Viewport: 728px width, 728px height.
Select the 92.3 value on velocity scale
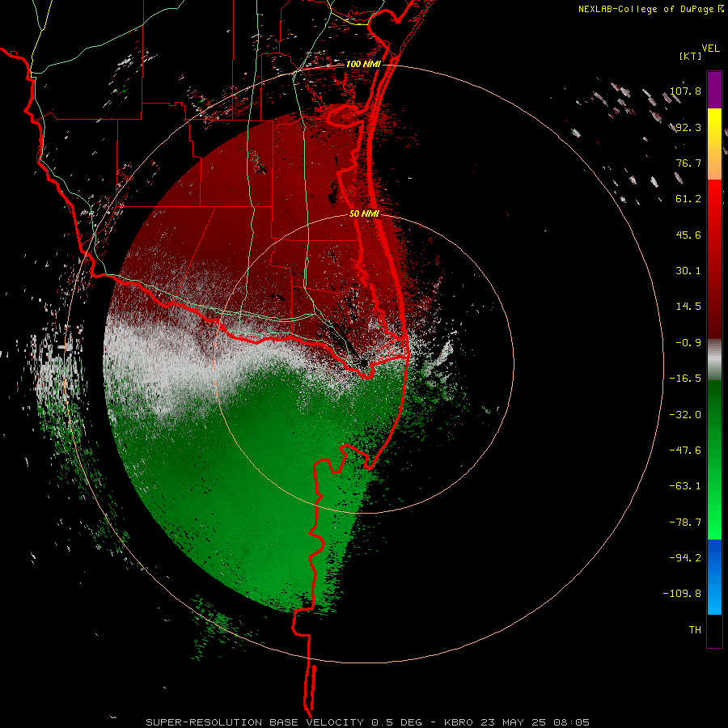[688, 127]
